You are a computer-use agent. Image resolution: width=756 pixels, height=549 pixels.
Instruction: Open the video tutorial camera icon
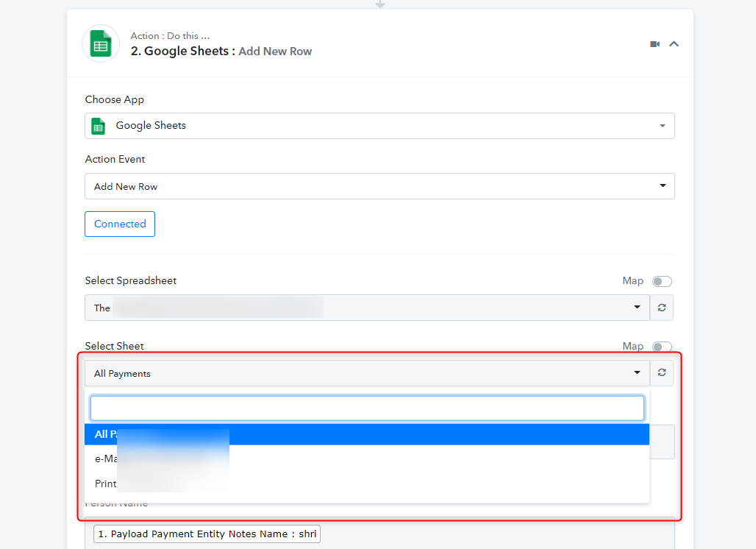[x=655, y=44]
